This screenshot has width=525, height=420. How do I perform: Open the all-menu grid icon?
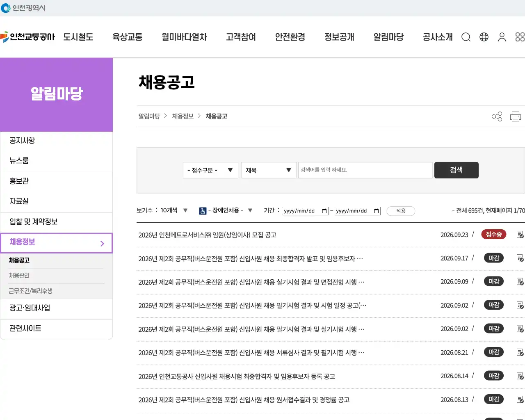(x=520, y=37)
